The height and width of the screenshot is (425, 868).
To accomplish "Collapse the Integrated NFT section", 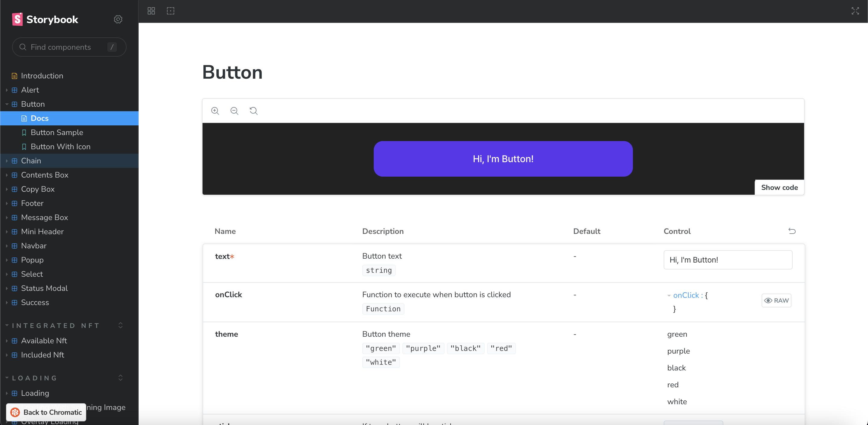I will (55, 326).
